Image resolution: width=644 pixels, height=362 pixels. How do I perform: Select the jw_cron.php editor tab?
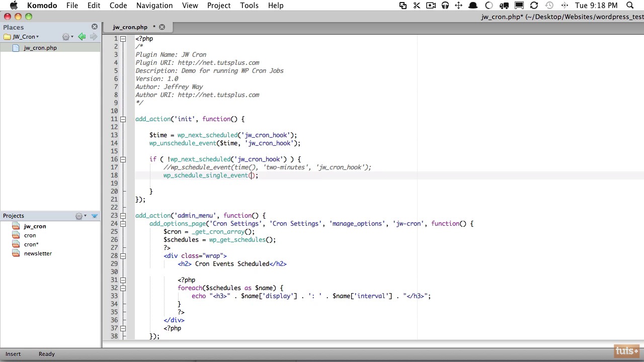click(130, 27)
